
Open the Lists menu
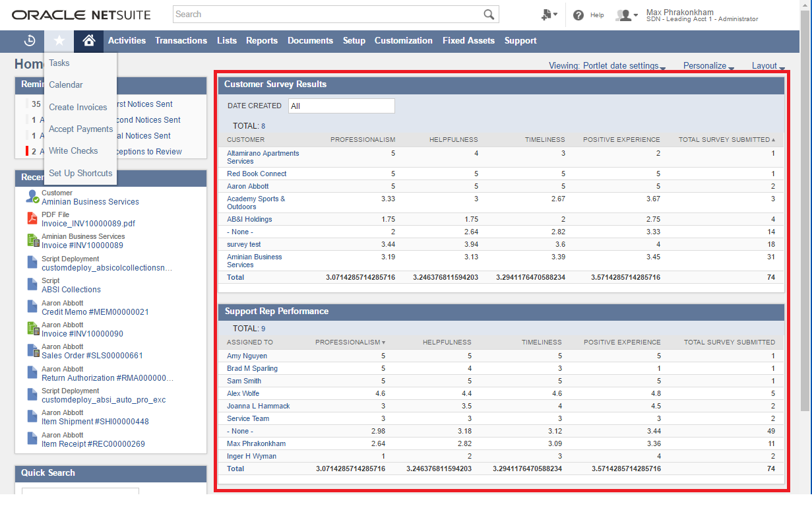(x=227, y=41)
